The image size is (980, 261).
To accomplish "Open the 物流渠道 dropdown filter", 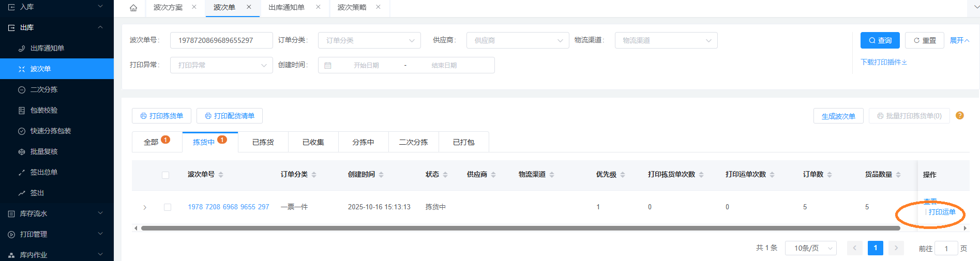I will (666, 40).
